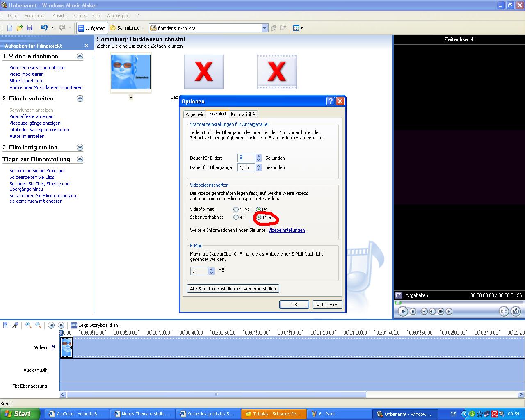Select the clip on the Video track
Image resolution: width=525 pixels, height=420 pixels.
[x=66, y=347]
